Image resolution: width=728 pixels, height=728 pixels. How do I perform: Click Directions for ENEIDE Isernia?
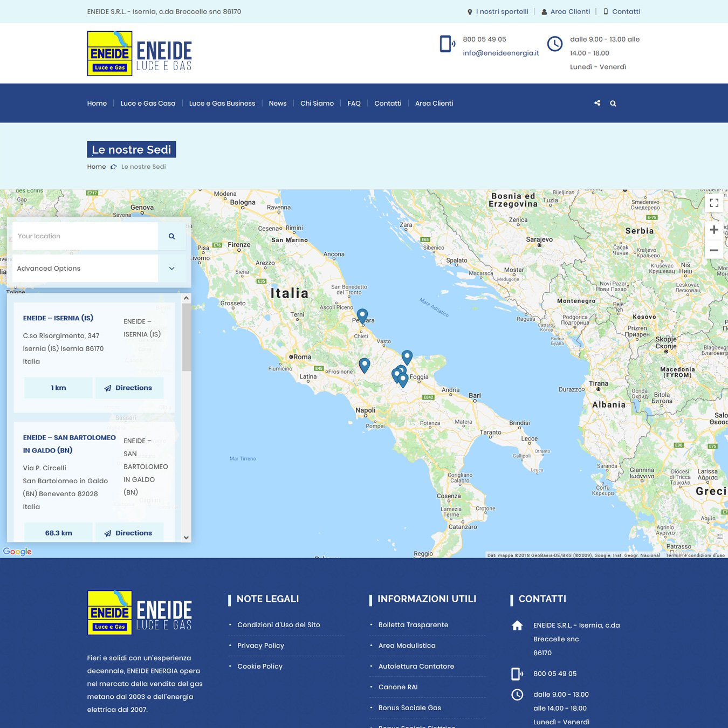129,388
